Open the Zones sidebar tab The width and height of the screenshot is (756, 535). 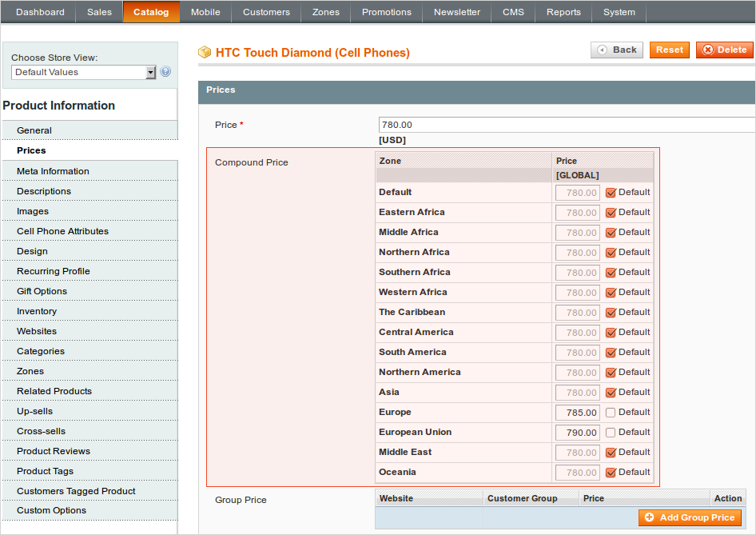[90, 371]
